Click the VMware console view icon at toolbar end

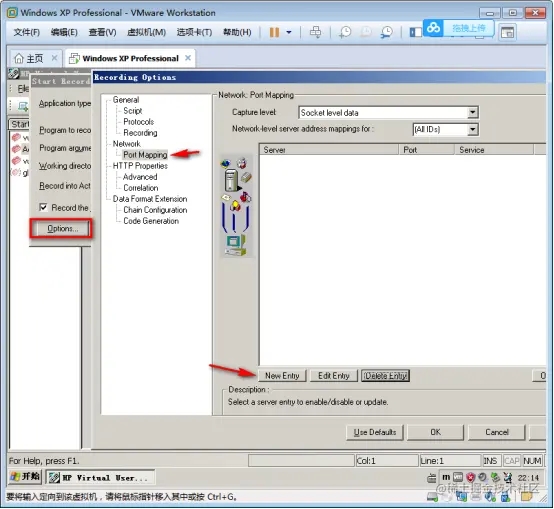(x=508, y=32)
